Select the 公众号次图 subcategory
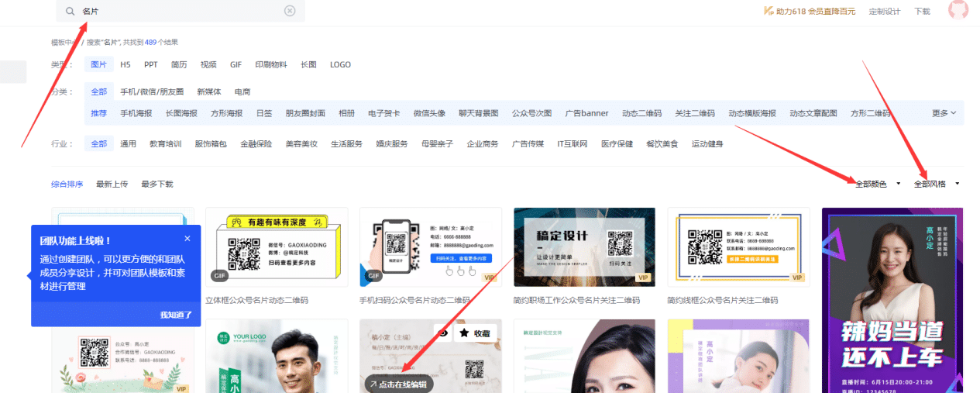 pos(531,113)
